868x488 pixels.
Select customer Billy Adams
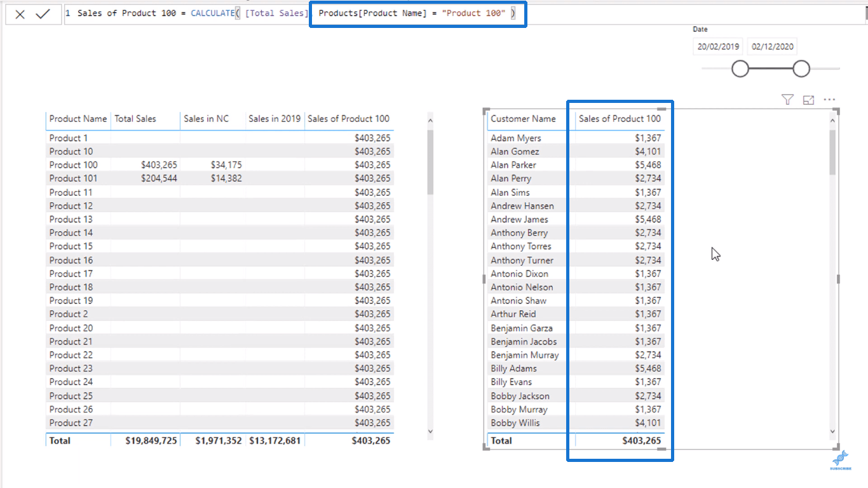513,369
